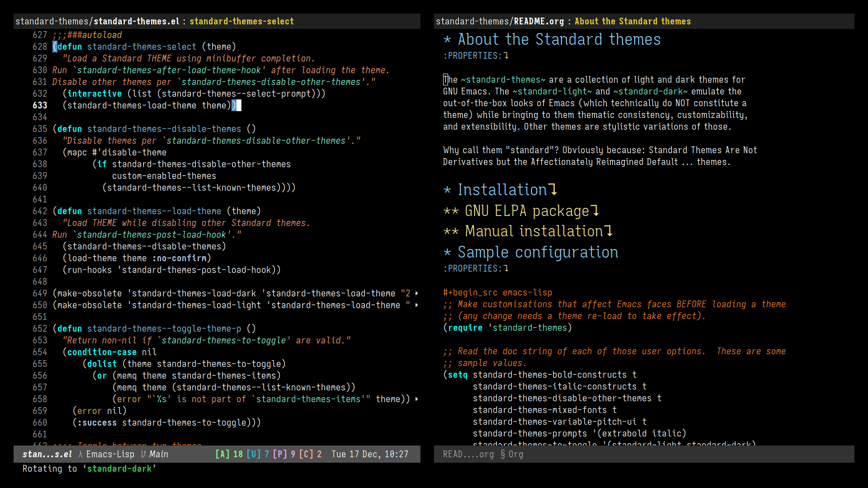
Task: Click the section-sign icon beside Org mode
Action: coord(503,454)
